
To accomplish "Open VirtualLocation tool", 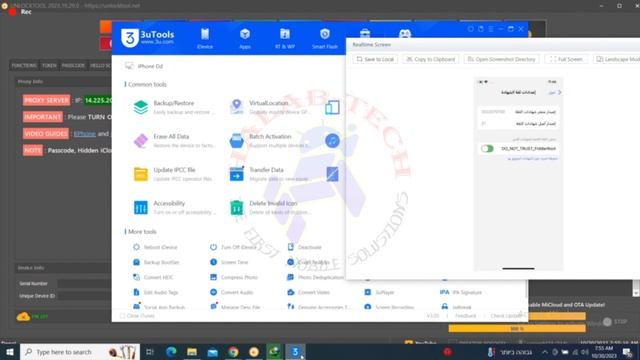I will pos(269,107).
